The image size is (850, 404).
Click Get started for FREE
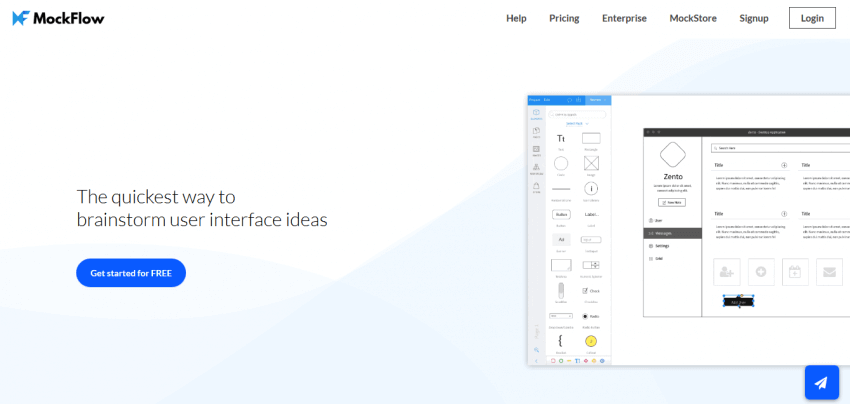[131, 273]
